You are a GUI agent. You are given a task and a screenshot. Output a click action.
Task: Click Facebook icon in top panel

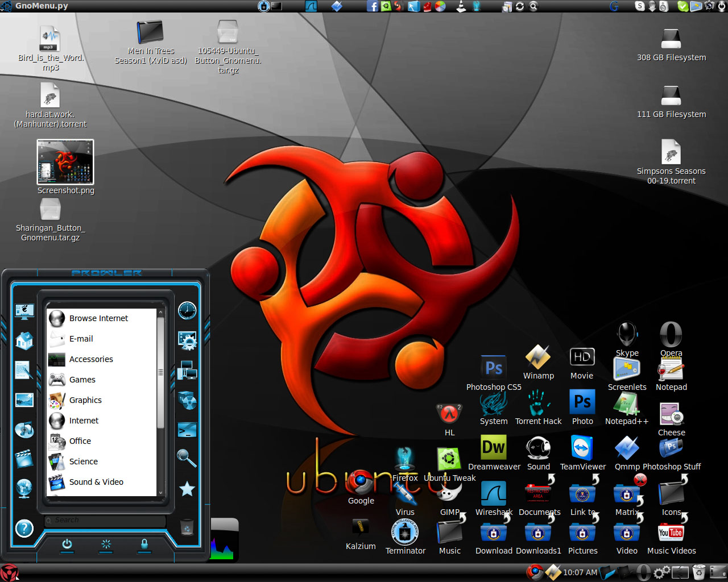pyautogui.click(x=373, y=6)
